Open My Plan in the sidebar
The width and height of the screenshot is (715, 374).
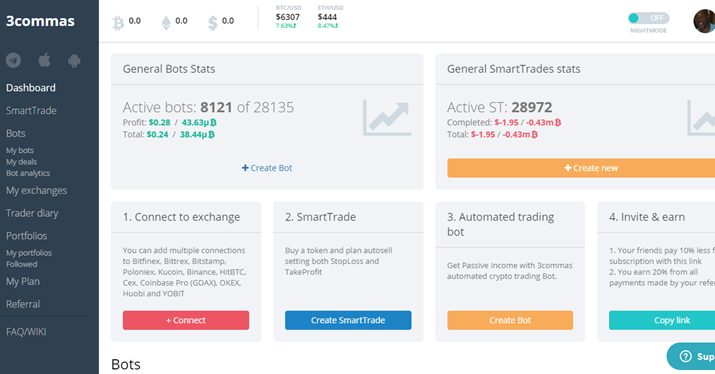23,281
